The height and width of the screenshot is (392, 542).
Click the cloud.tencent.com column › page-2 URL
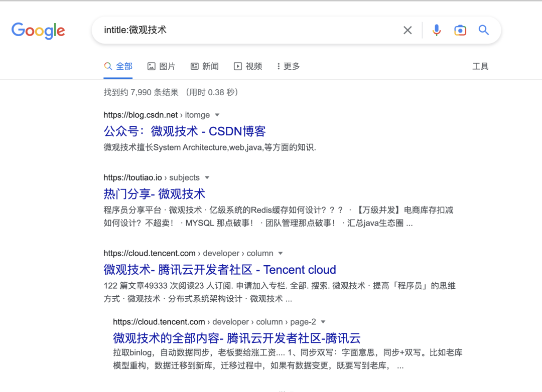[x=214, y=322]
